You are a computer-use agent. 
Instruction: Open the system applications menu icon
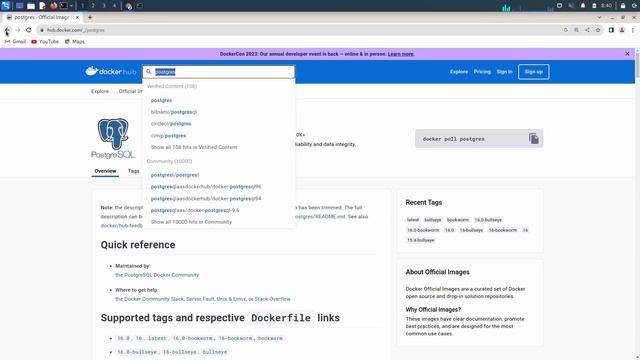5,6
